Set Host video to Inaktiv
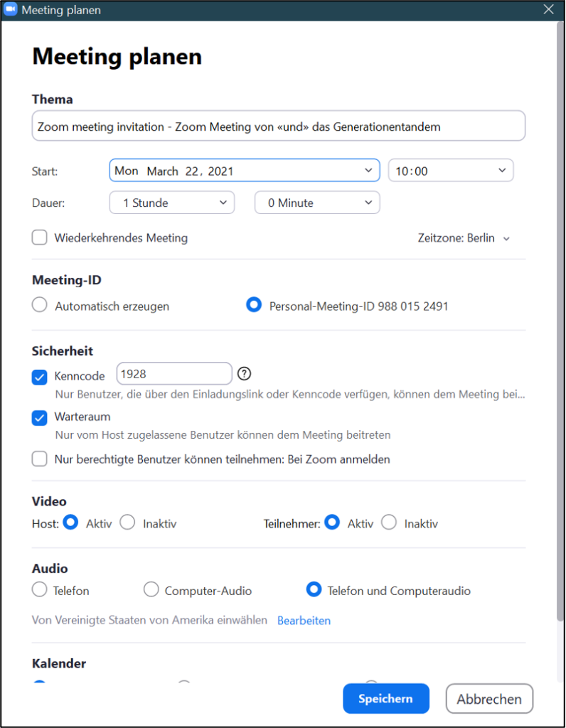 (128, 523)
